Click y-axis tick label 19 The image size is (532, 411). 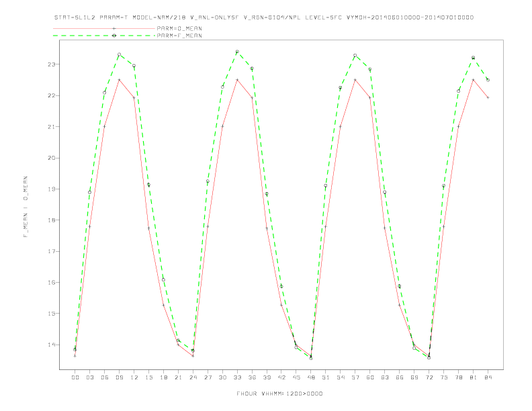52,189
